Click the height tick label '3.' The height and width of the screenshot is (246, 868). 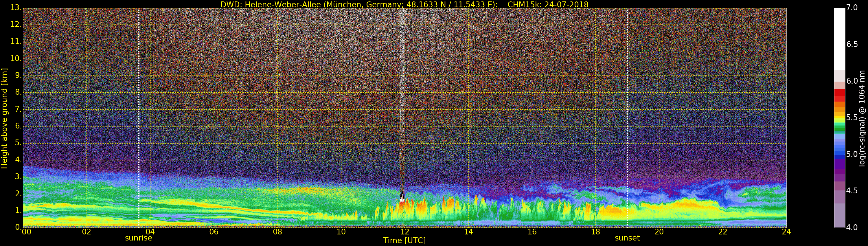(18, 177)
